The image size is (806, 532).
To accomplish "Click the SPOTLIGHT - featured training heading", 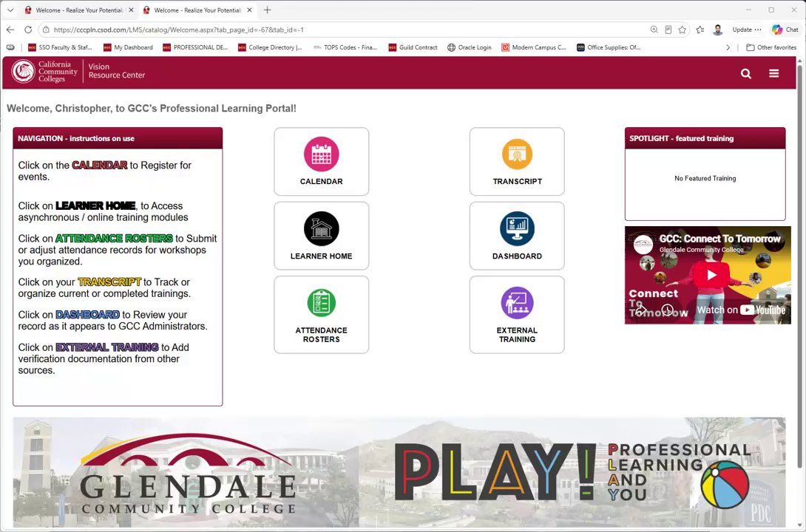I will [x=682, y=138].
